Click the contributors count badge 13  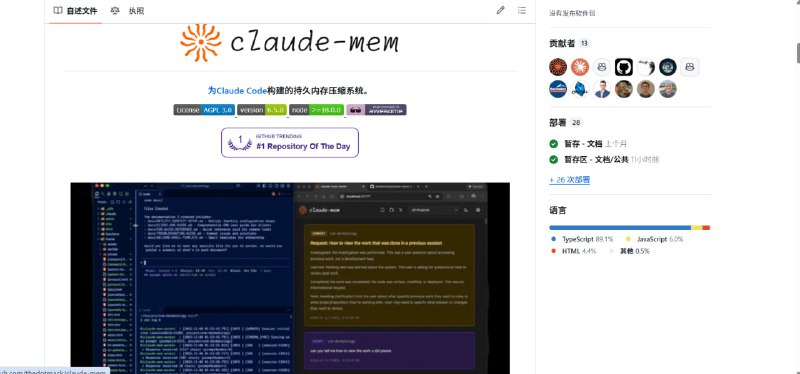click(x=585, y=43)
